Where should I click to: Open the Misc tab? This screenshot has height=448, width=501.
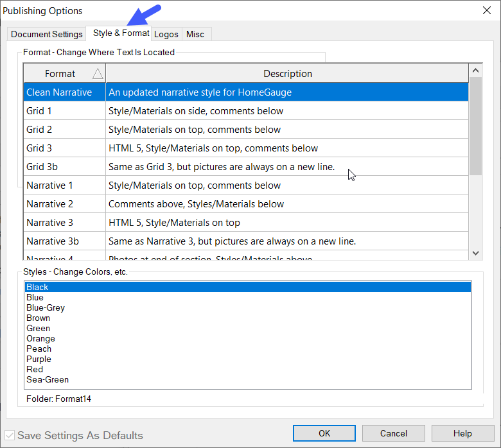tap(195, 34)
